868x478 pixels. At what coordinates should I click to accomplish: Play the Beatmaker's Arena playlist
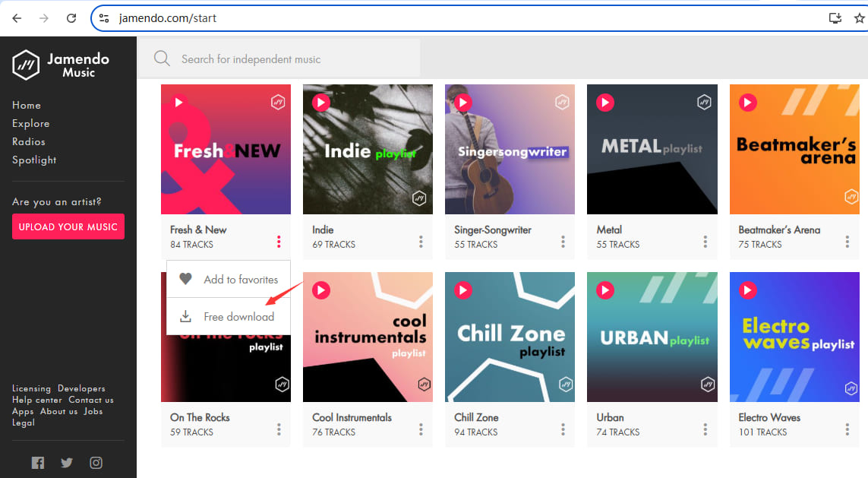[x=748, y=103]
